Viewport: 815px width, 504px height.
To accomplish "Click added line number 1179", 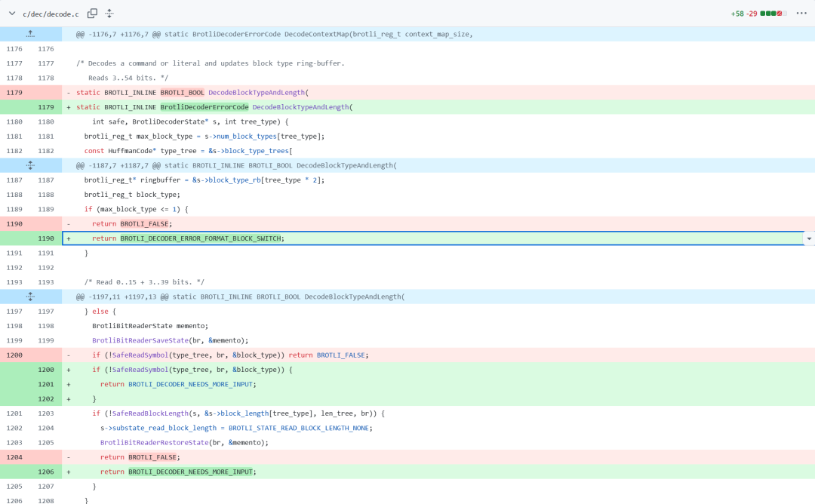I will (x=46, y=107).
